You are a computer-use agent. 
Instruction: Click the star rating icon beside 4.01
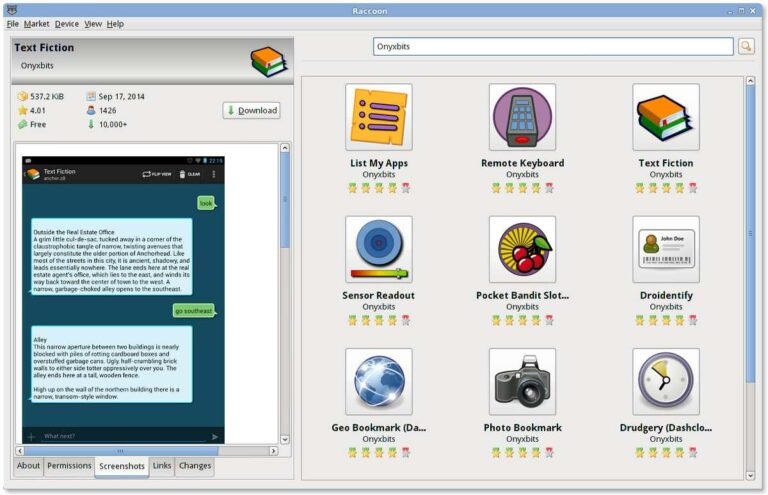[x=22, y=110]
